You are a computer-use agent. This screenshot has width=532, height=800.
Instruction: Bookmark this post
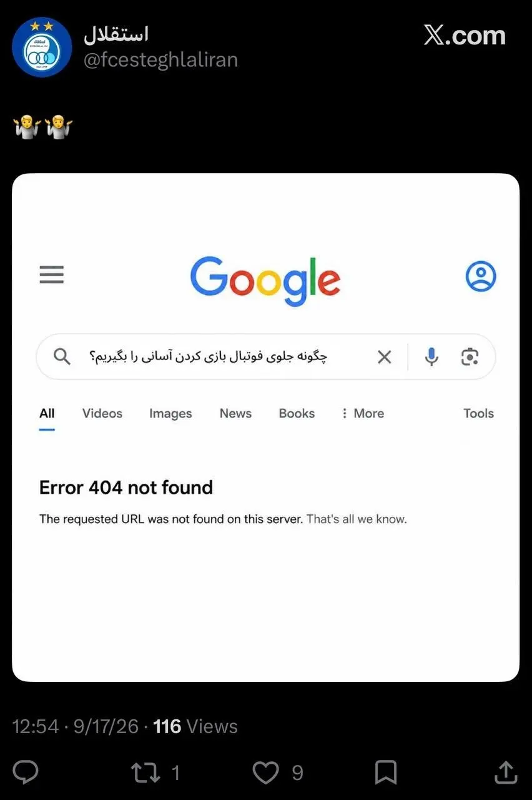pyautogui.click(x=386, y=772)
